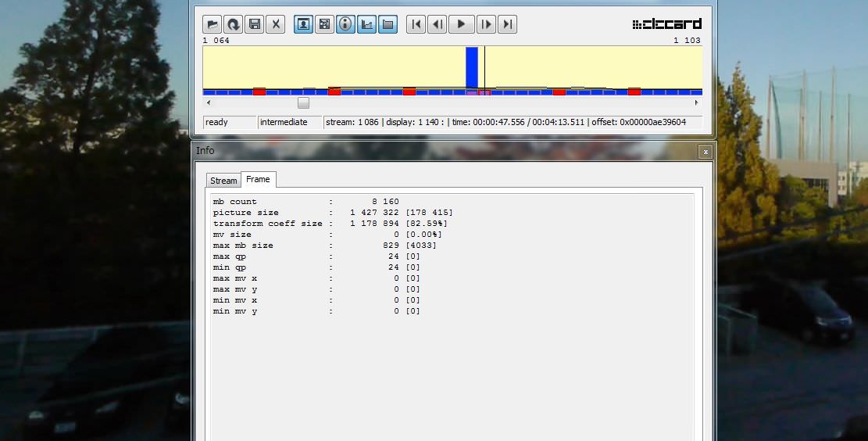Click the X close stream icon
This screenshot has height=441, width=868.
tap(275, 24)
